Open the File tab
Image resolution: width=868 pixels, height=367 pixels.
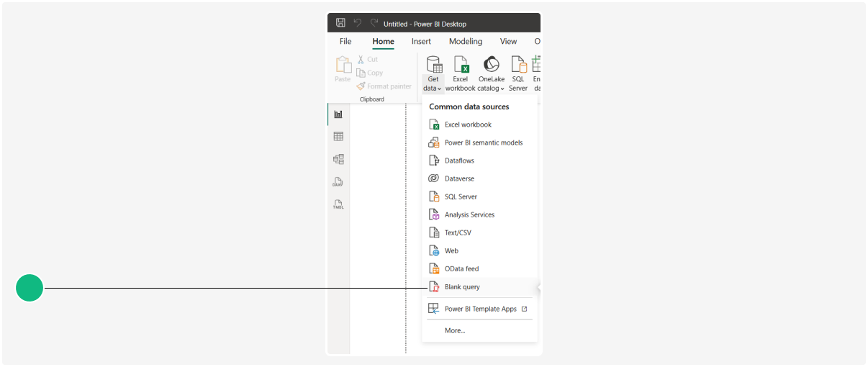345,42
